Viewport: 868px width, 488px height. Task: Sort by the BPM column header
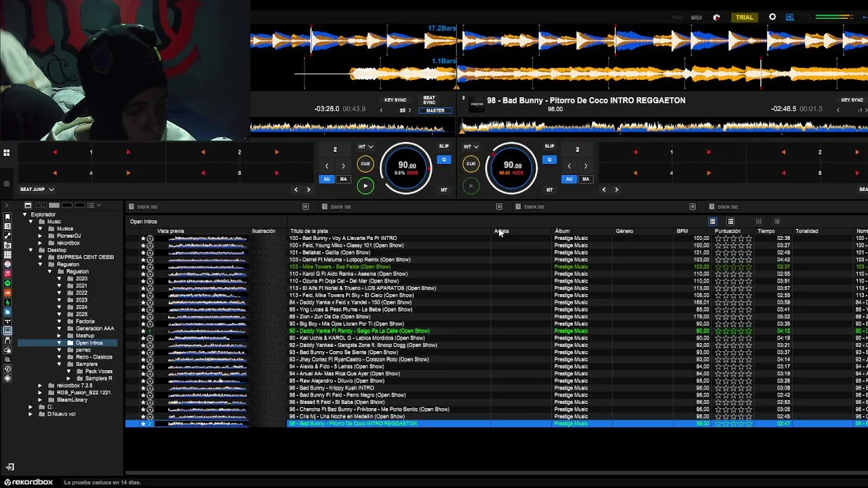682,231
